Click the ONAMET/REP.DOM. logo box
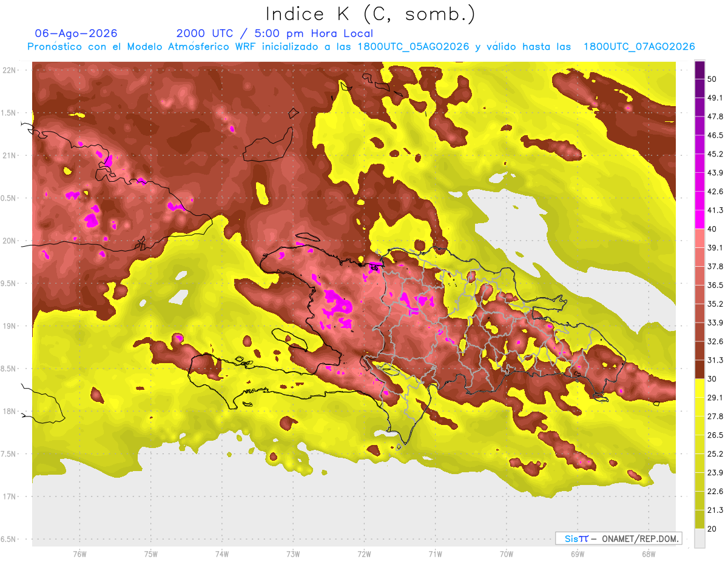 click(x=618, y=538)
